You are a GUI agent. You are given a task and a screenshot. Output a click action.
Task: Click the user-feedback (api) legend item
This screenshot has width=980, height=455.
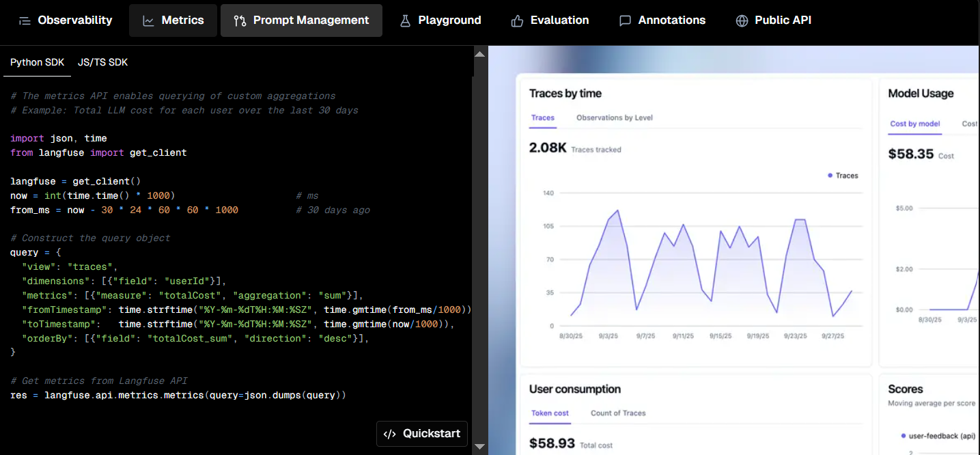[938, 435]
